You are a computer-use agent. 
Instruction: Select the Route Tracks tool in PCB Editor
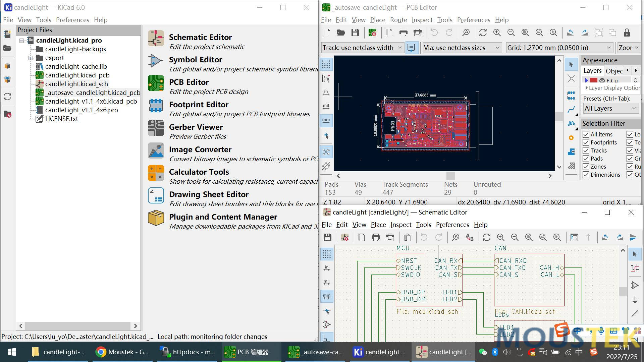(571, 110)
